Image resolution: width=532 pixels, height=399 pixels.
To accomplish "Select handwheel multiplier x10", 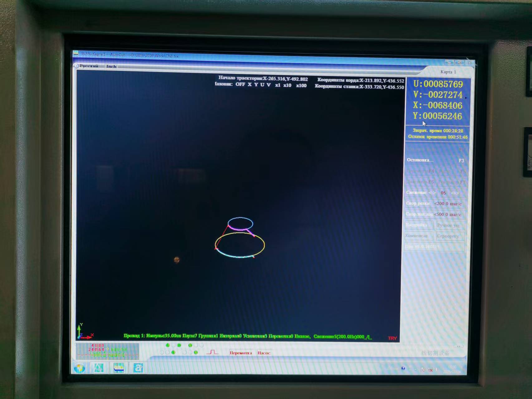I will point(287,85).
